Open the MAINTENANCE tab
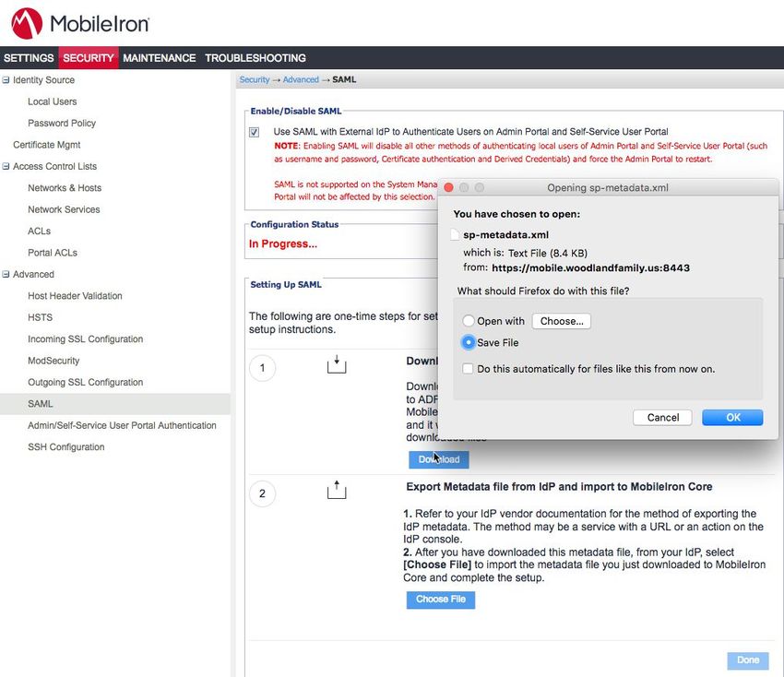The image size is (784, 677). coord(159,58)
